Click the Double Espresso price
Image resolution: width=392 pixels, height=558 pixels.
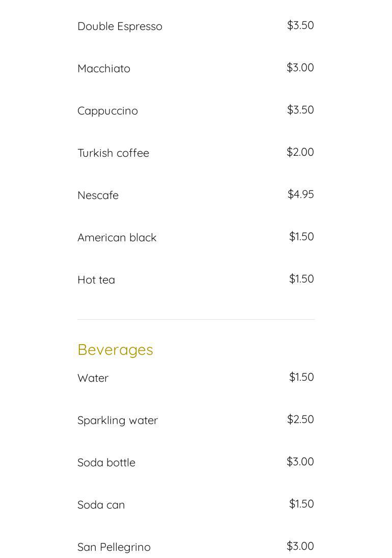tap(300, 25)
